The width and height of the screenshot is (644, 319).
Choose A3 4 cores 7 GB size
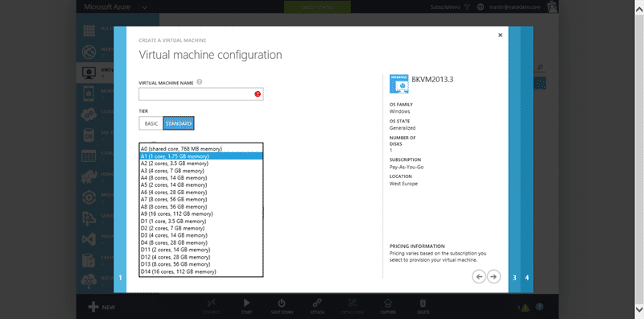[200, 171]
